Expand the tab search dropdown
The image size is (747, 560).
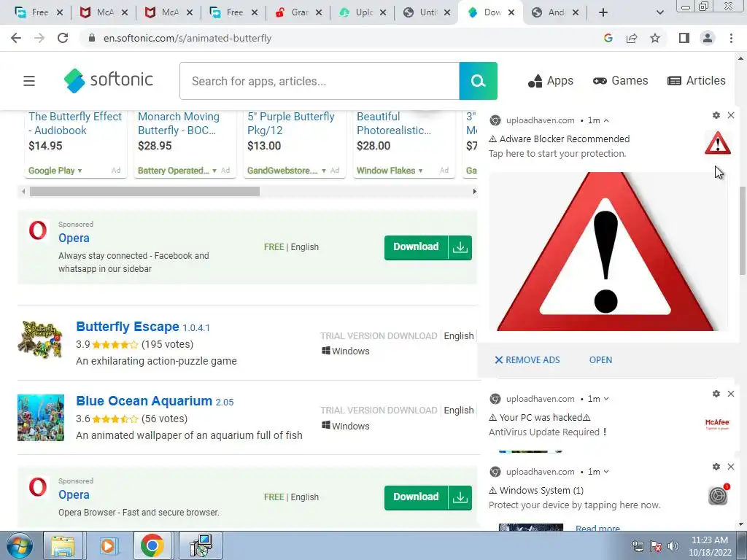point(659,12)
